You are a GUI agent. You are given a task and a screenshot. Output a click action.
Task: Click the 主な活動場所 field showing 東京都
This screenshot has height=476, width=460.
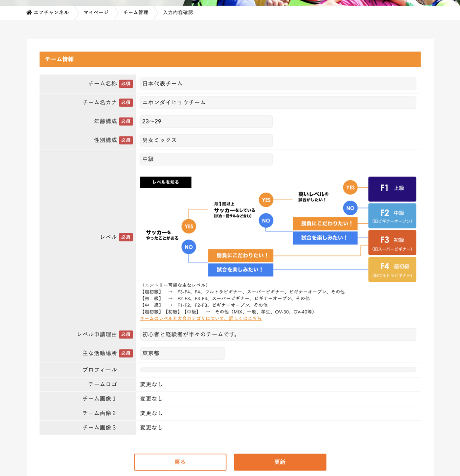pyautogui.click(x=182, y=353)
